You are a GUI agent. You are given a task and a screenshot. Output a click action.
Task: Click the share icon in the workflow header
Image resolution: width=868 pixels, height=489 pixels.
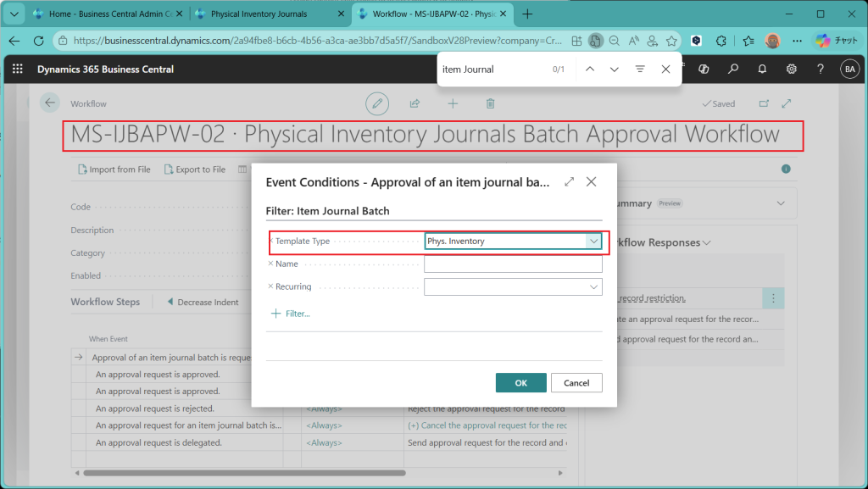pyautogui.click(x=415, y=103)
